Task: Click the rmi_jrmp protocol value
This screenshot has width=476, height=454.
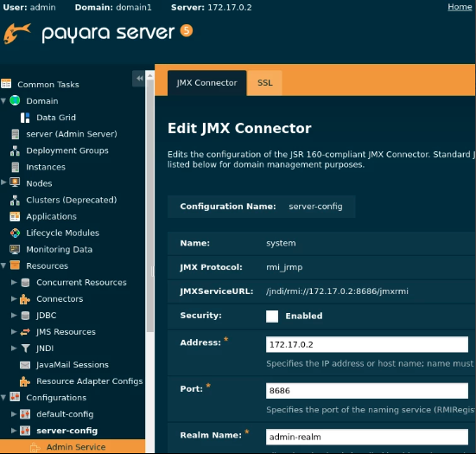Action: pos(284,267)
